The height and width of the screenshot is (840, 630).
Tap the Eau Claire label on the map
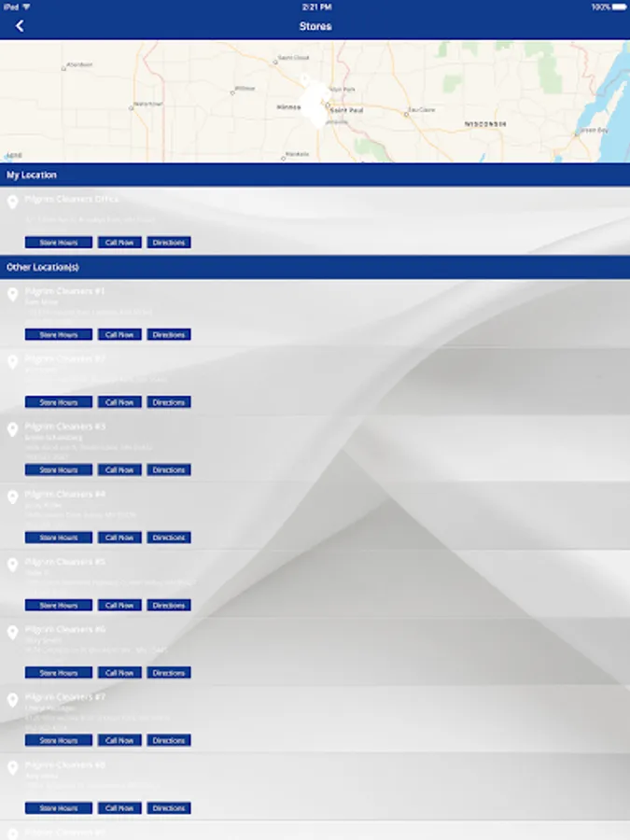pos(422,109)
